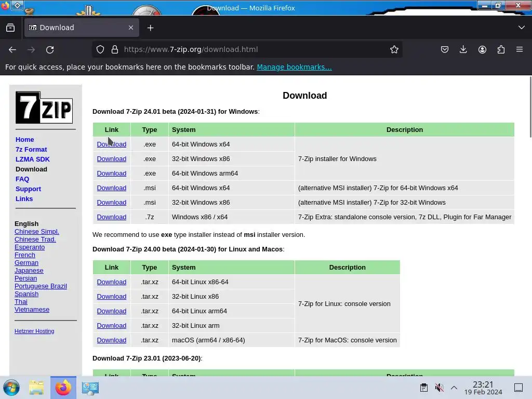Bookmark this page with the star icon
Viewport: 532px width, 399px height.
point(394,49)
